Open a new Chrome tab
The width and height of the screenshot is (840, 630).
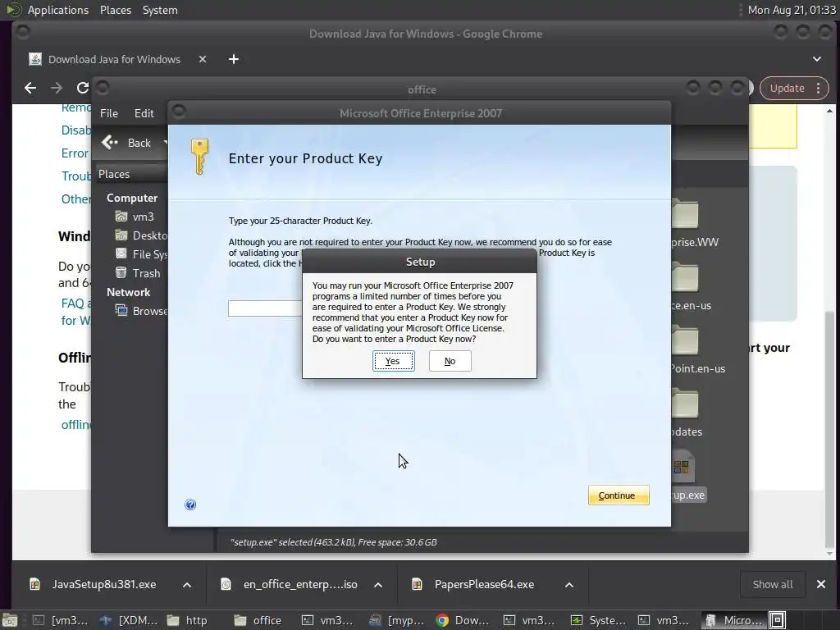click(x=234, y=59)
